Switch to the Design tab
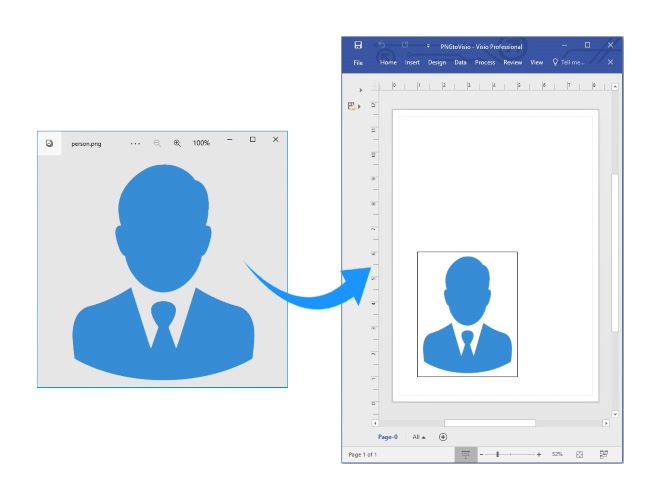 click(x=437, y=62)
